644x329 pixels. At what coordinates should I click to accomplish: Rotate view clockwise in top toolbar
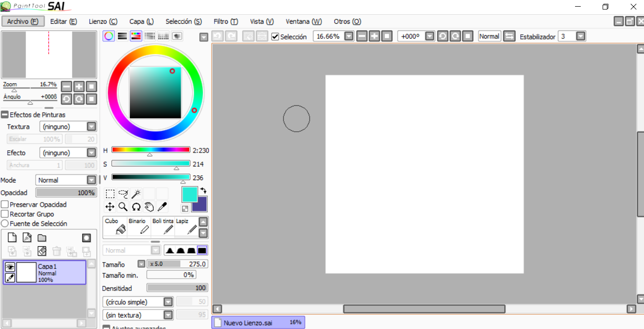pos(456,36)
